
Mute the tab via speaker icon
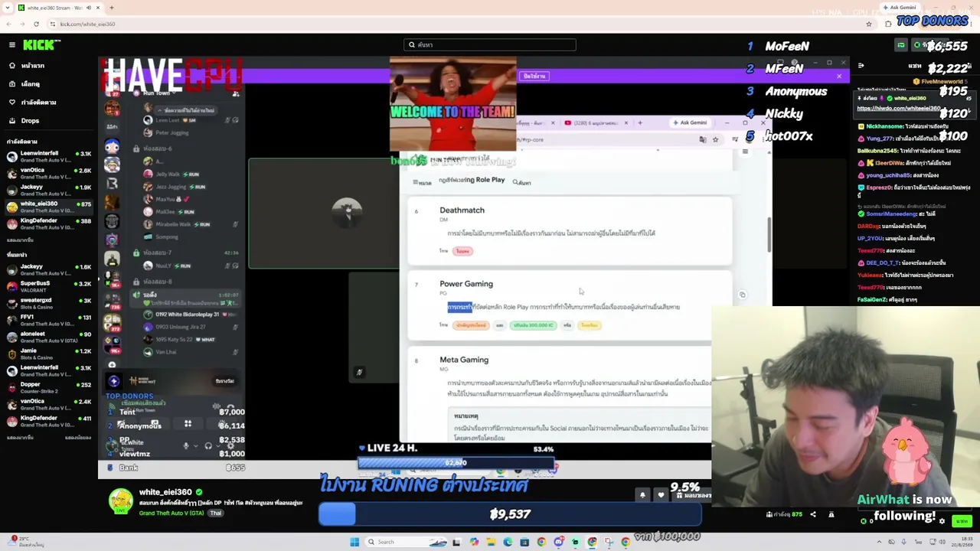88,8
